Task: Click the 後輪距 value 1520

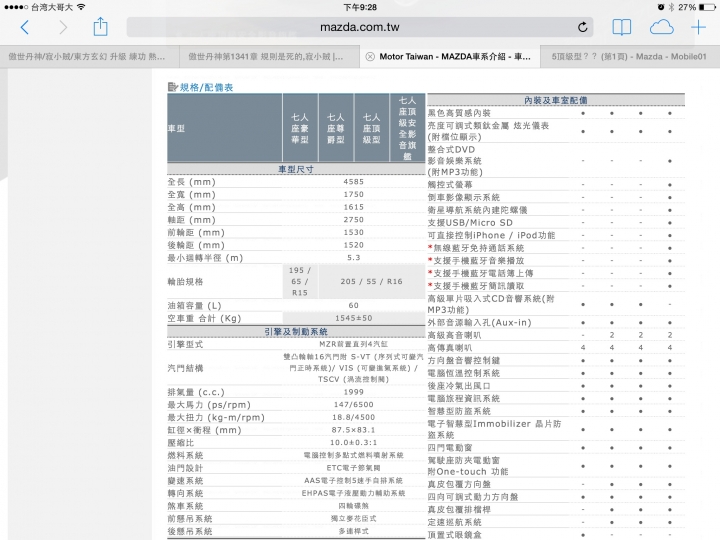Action: point(354,245)
